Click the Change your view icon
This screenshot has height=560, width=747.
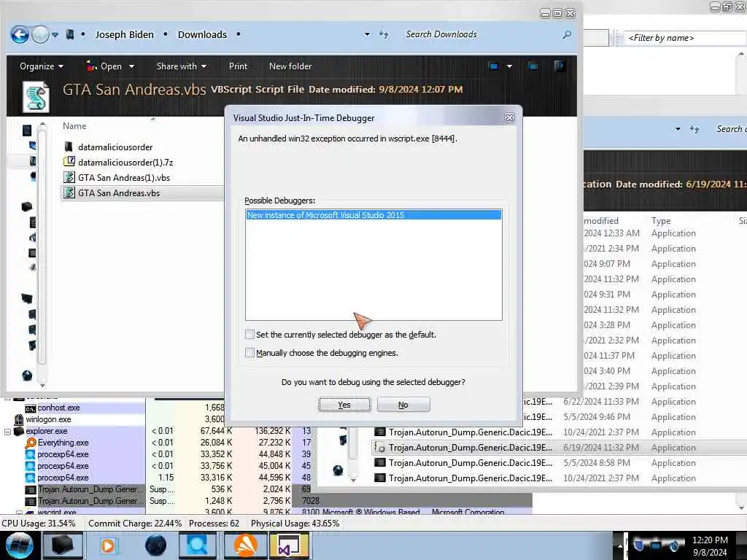click(x=494, y=66)
